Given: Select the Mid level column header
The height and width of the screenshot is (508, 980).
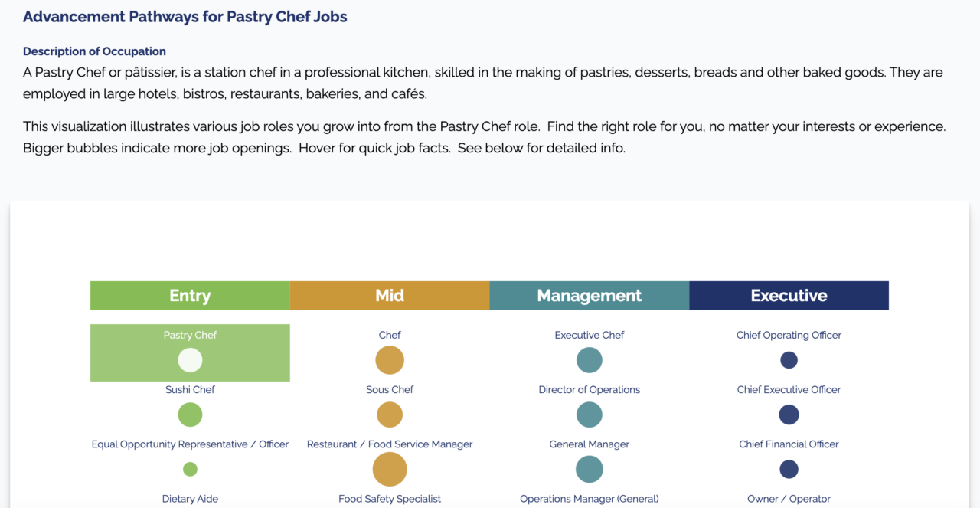Looking at the screenshot, I should 390,296.
